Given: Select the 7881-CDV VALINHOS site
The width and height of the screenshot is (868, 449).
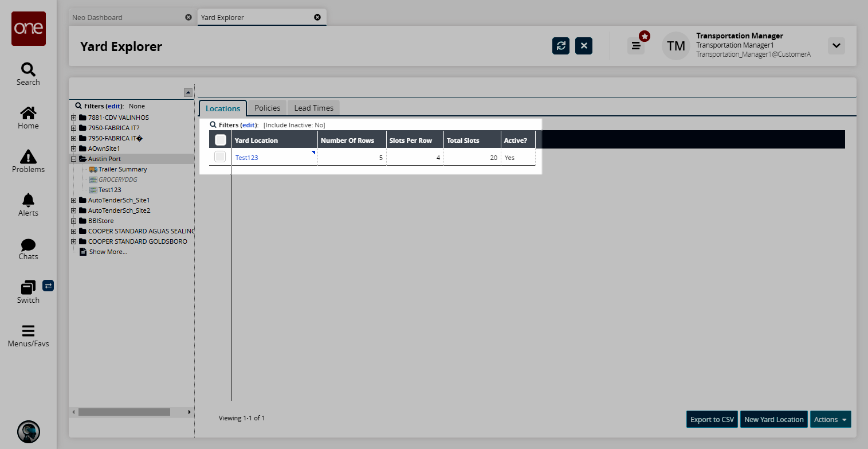Looking at the screenshot, I should coord(119,118).
